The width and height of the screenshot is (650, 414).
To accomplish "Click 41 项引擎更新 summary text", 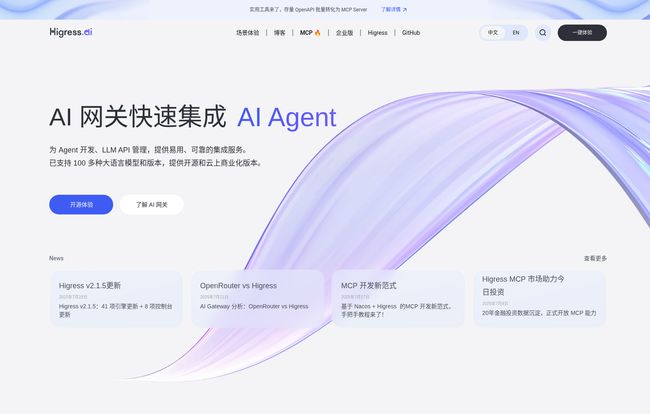I will click(116, 310).
